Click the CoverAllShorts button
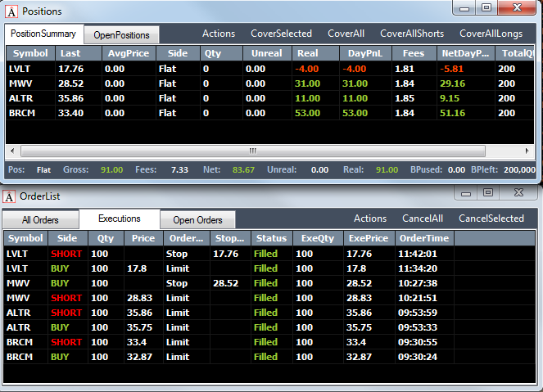Viewport: 543px width, 392px height. 412,34
